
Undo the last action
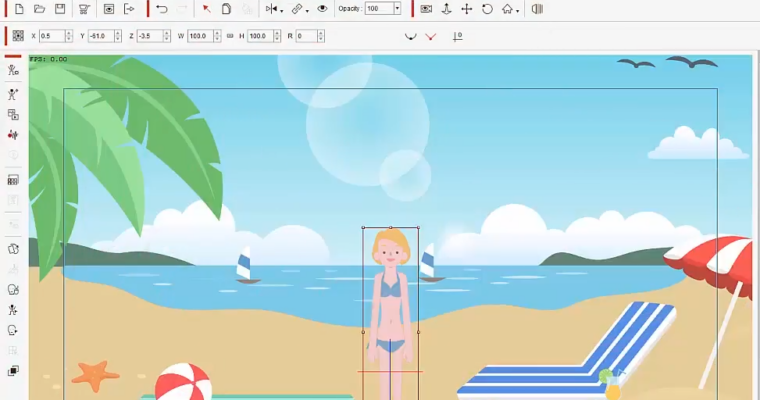162,9
